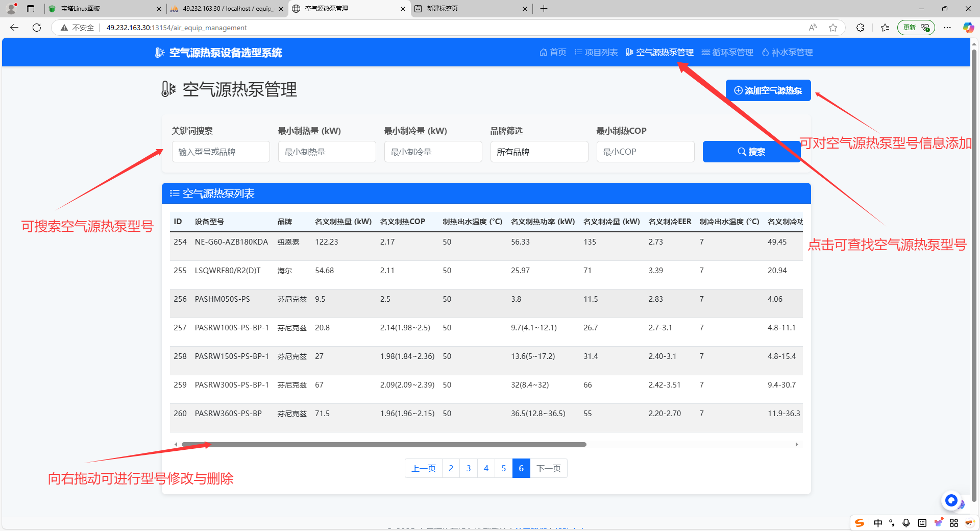
Task: Open browser profile avatar
Action: (x=11, y=9)
